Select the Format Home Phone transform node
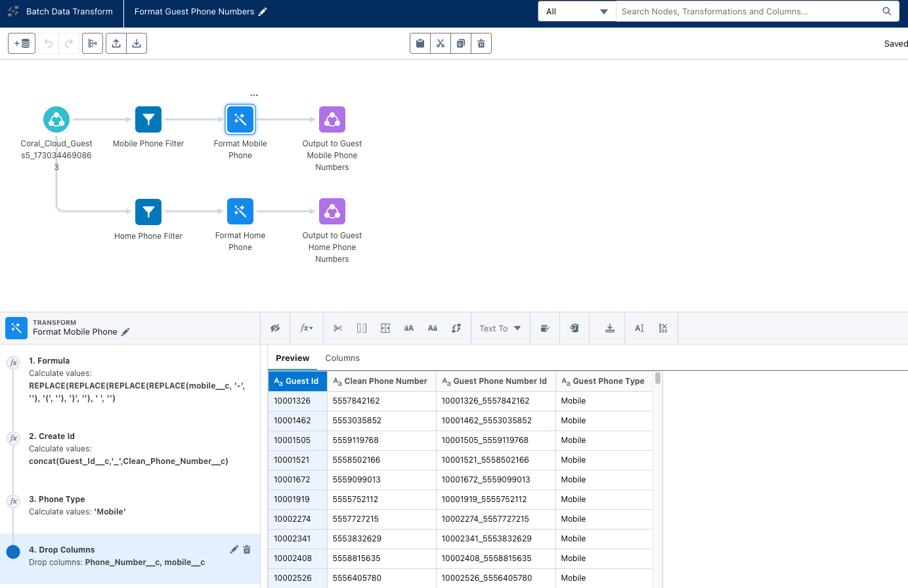 240,212
